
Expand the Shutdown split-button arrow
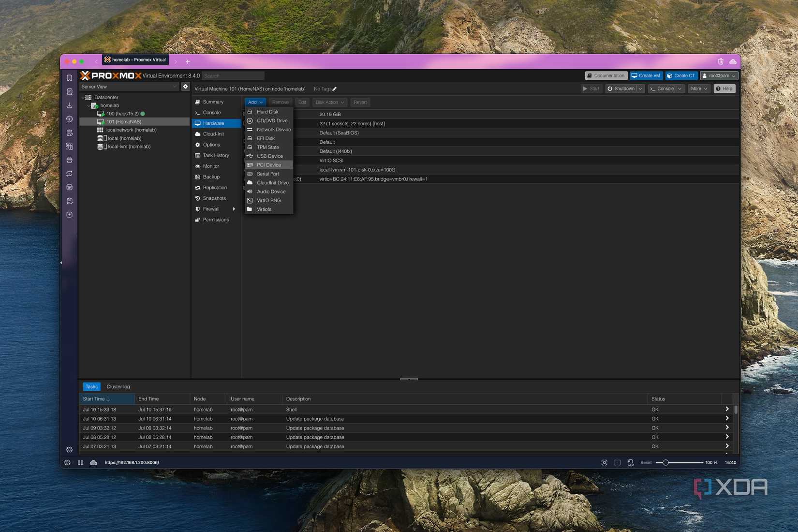pyautogui.click(x=640, y=89)
